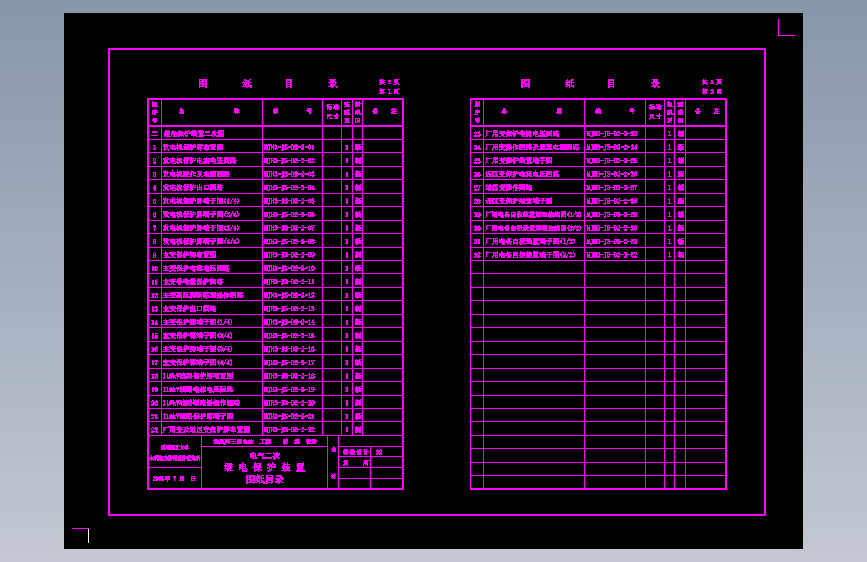Screen dimensions: 867x562
Task: Click the drawing number ending 2-22 in row 22
Action: (289, 430)
